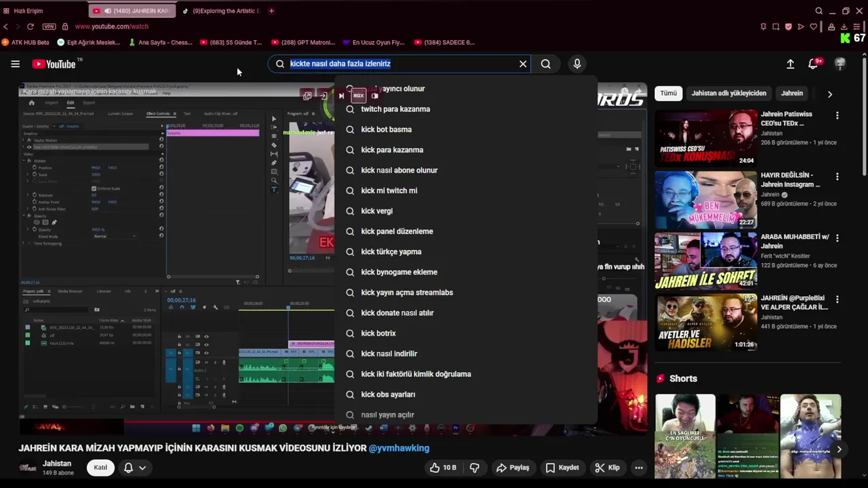
Task: Open options for JAHREİN @PurpleBixi video
Action: point(837,300)
